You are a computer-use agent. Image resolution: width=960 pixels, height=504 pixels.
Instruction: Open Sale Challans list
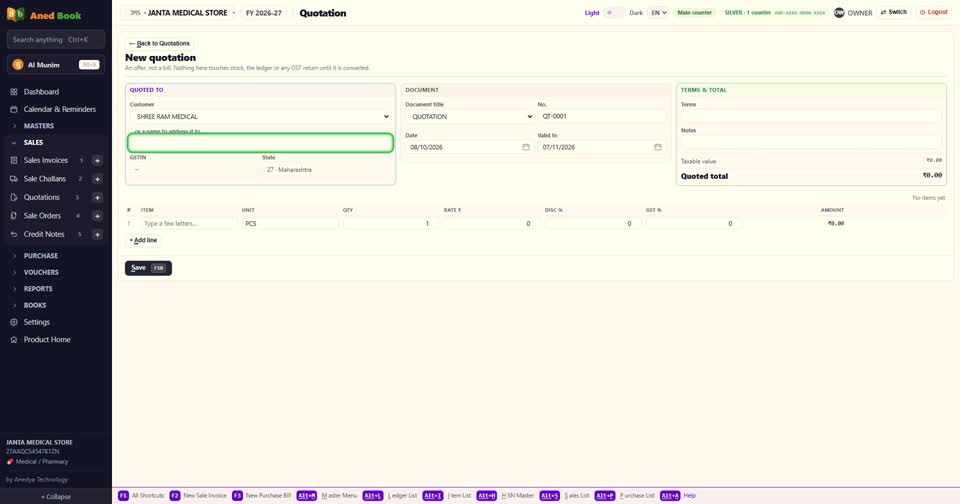click(x=44, y=179)
